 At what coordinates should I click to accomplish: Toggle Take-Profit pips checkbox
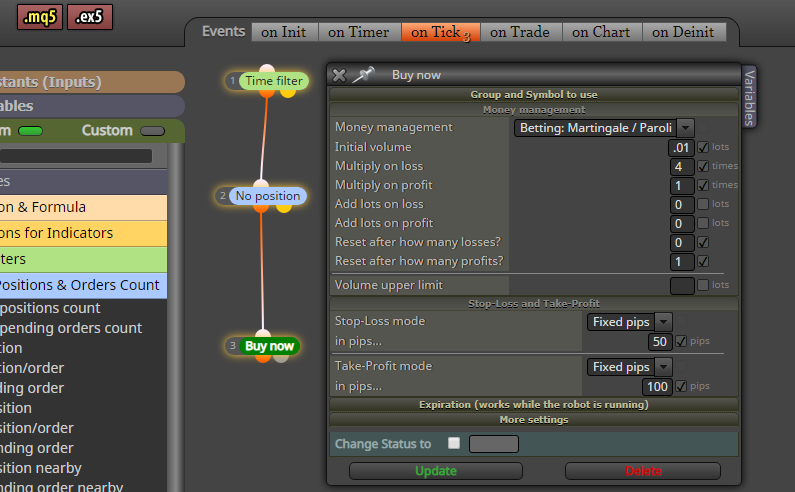[x=681, y=386]
